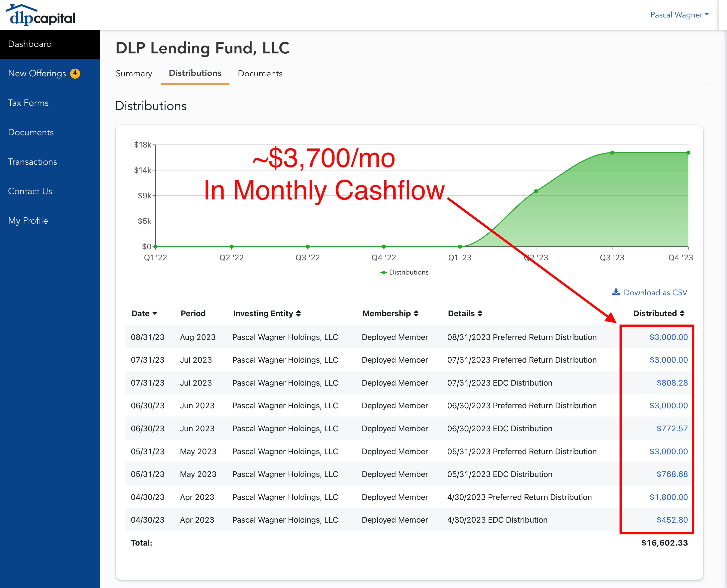Click the Q4 '22 chart data point
The image size is (727, 588).
384,247
